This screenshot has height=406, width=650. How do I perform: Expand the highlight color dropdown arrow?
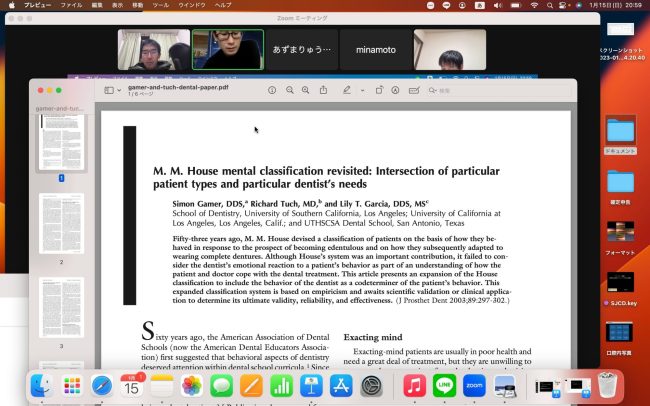360,90
